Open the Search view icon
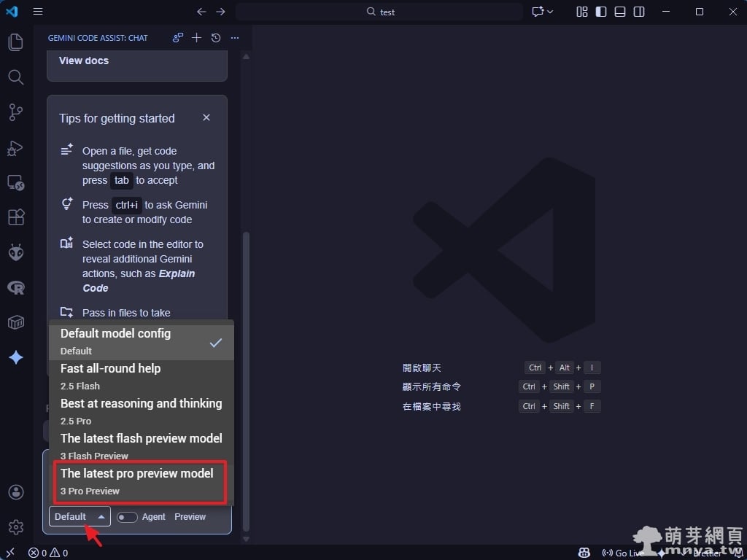The width and height of the screenshot is (747, 560). (15, 77)
